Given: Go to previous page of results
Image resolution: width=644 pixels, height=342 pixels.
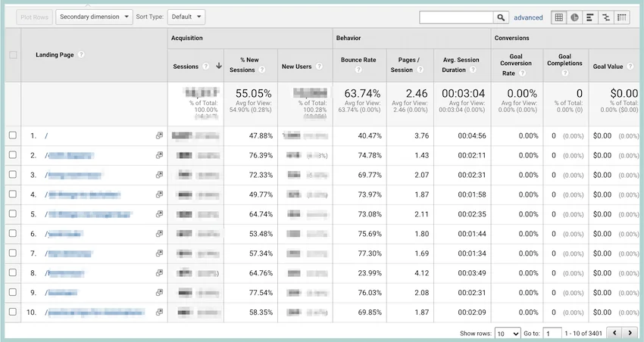Looking at the screenshot, I should pos(614,333).
